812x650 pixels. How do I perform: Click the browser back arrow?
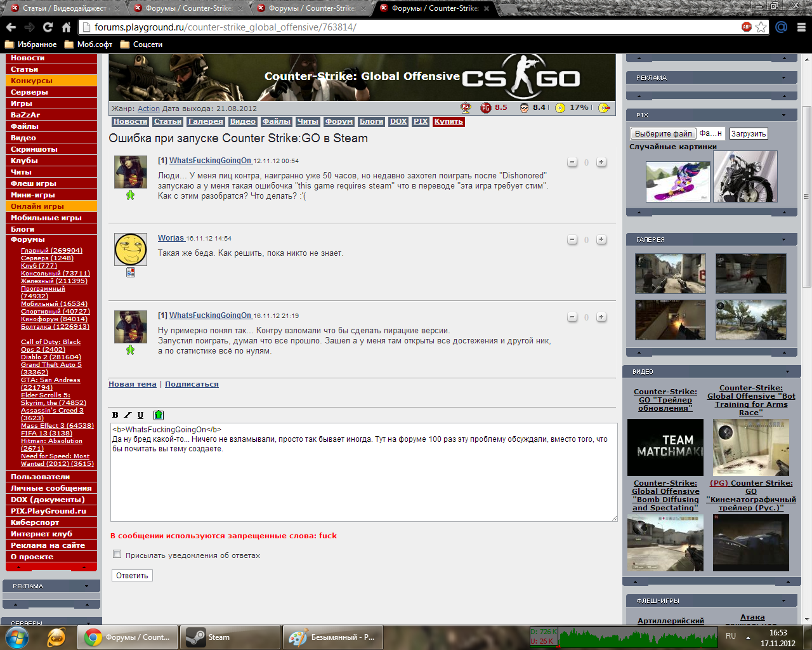point(11,27)
